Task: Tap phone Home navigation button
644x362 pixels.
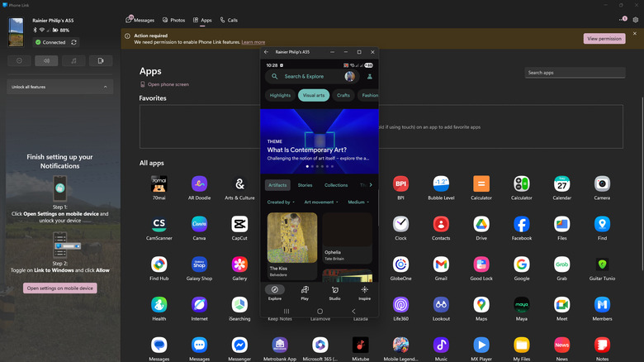Action: tap(320, 312)
